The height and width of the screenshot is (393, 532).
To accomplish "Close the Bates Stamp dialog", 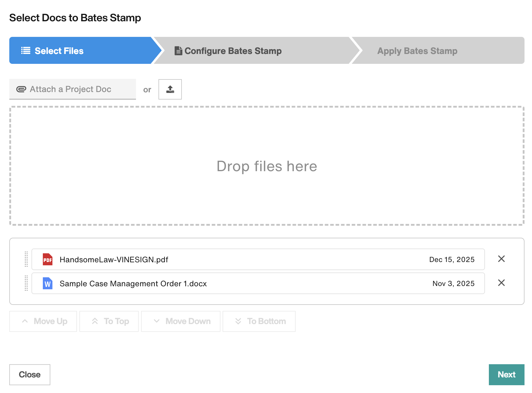I will (30, 375).
